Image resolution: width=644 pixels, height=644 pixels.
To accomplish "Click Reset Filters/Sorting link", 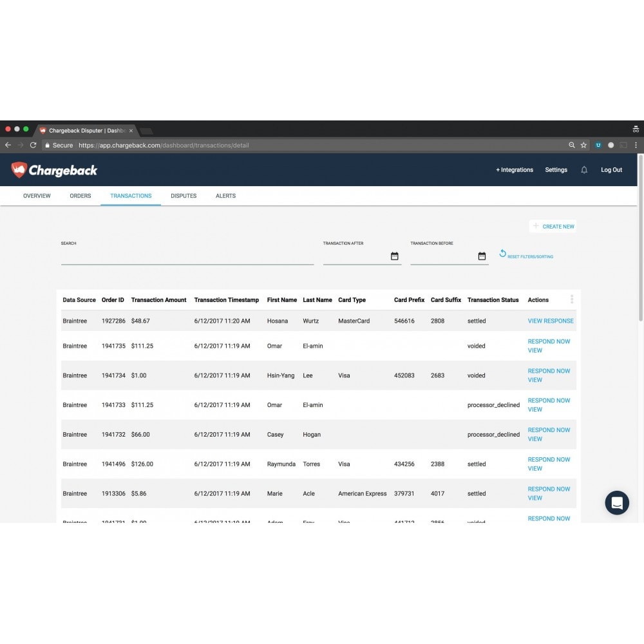I will click(530, 257).
